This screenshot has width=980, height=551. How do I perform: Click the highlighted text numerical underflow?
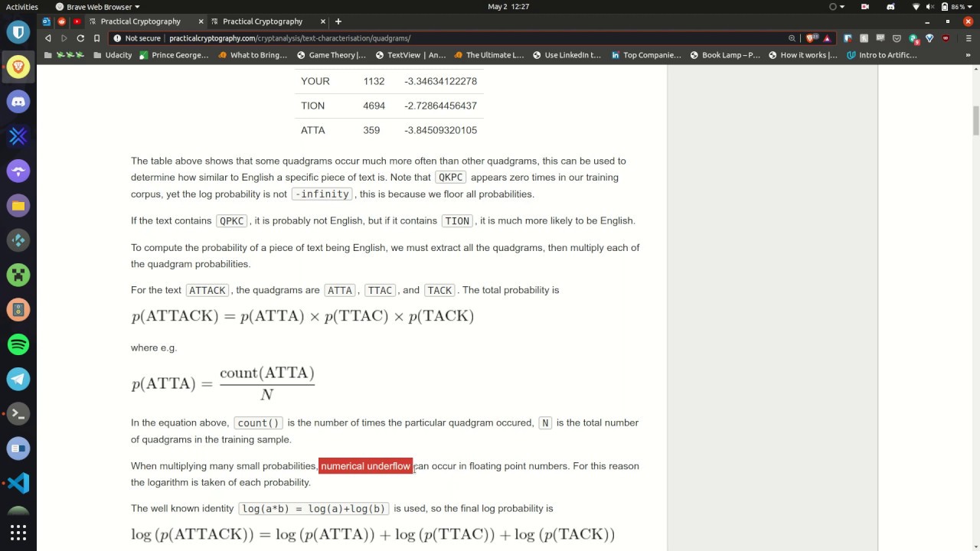click(x=365, y=466)
